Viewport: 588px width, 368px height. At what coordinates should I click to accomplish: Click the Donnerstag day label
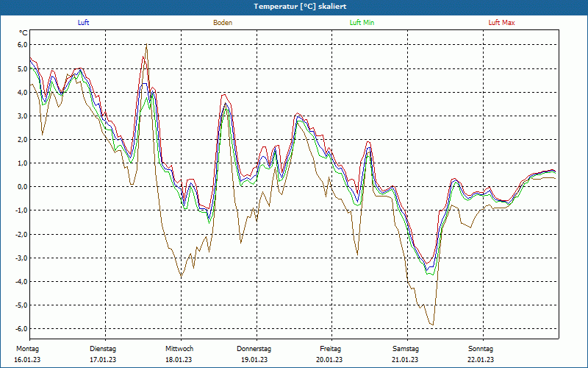254,348
